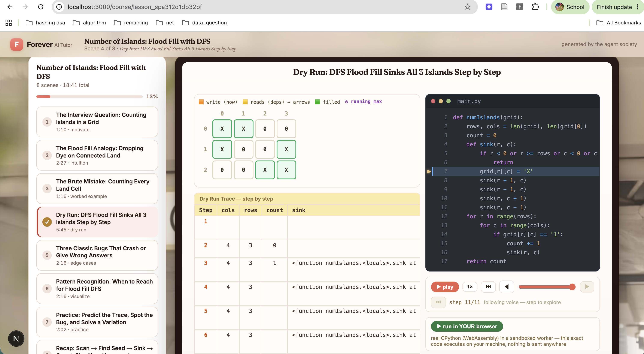The image size is (644, 354).
Task: Click the course progress bar in sidebar
Action: (89, 97)
